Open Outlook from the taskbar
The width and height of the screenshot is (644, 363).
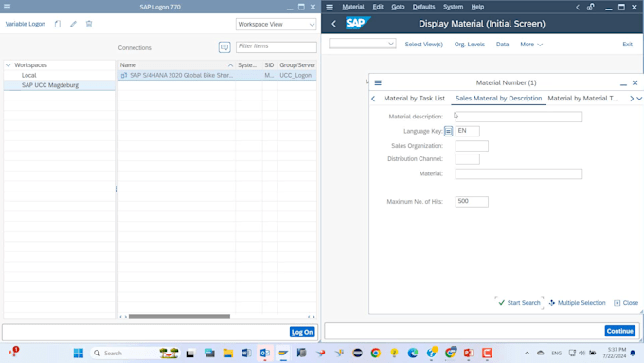tap(265, 354)
